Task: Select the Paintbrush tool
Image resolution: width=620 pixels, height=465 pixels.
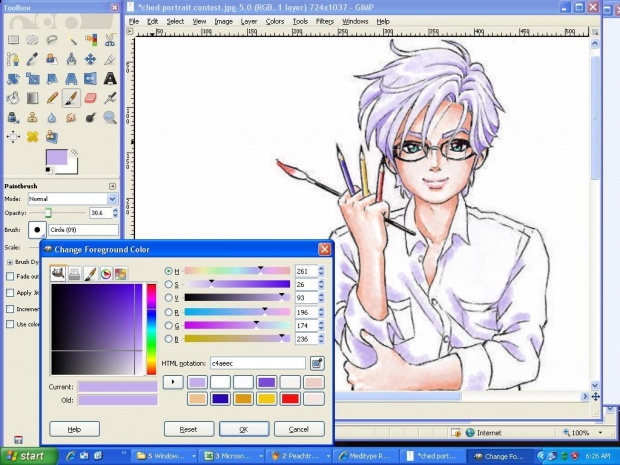Action: tap(71, 98)
